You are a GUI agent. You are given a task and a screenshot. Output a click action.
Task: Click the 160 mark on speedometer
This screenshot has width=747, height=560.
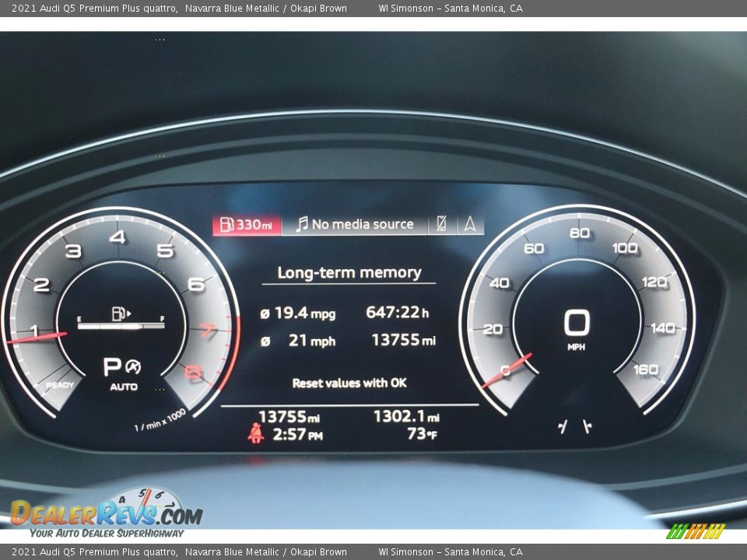[x=646, y=369]
